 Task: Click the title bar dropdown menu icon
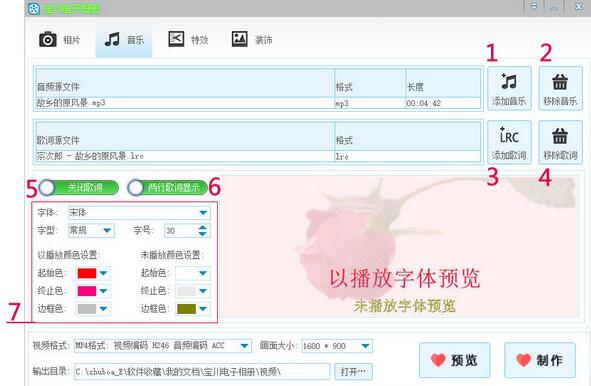point(533,7)
